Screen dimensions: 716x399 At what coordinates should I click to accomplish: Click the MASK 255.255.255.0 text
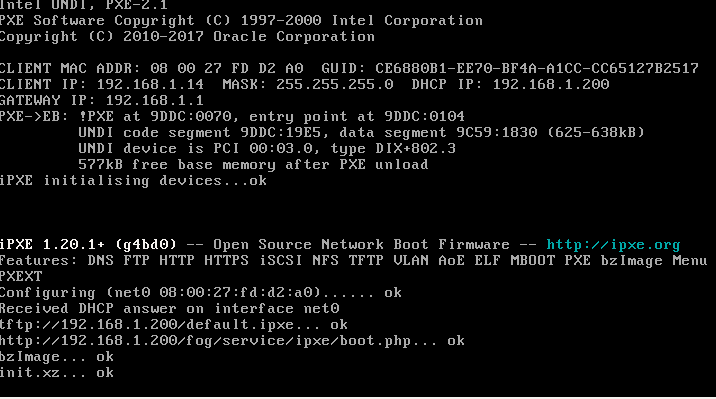308,84
